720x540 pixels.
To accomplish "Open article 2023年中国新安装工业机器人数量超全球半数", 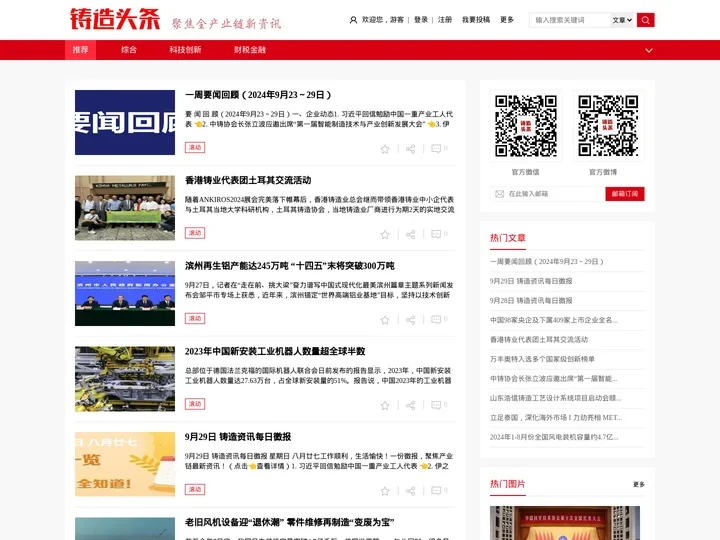I will tap(275, 351).
